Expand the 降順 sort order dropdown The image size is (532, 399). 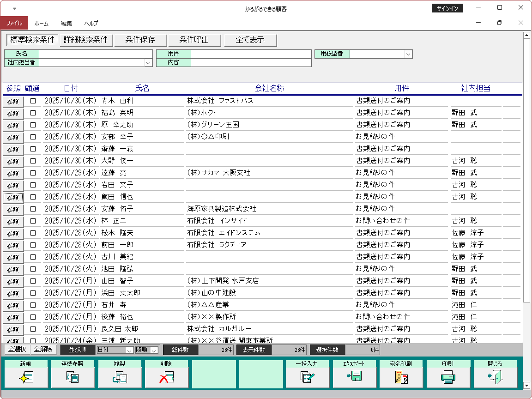coord(154,350)
